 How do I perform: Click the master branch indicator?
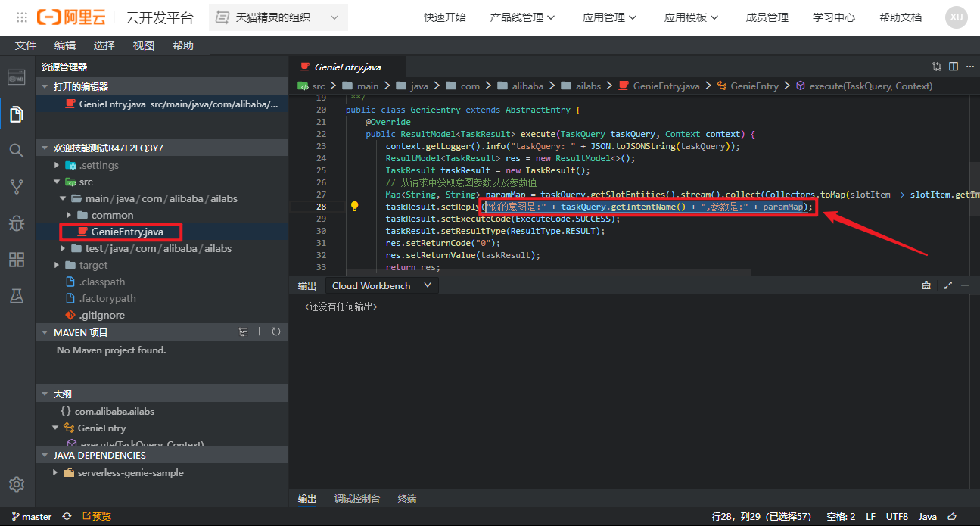[x=31, y=516]
